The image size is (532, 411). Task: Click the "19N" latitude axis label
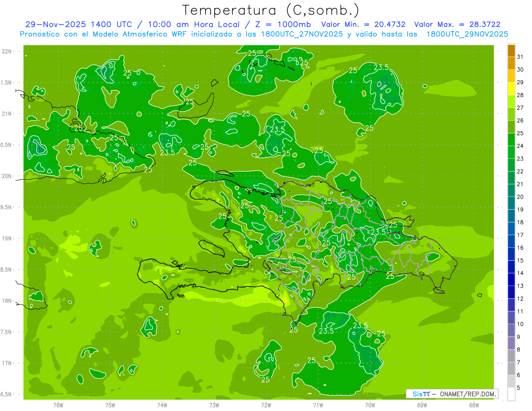(x=7, y=238)
